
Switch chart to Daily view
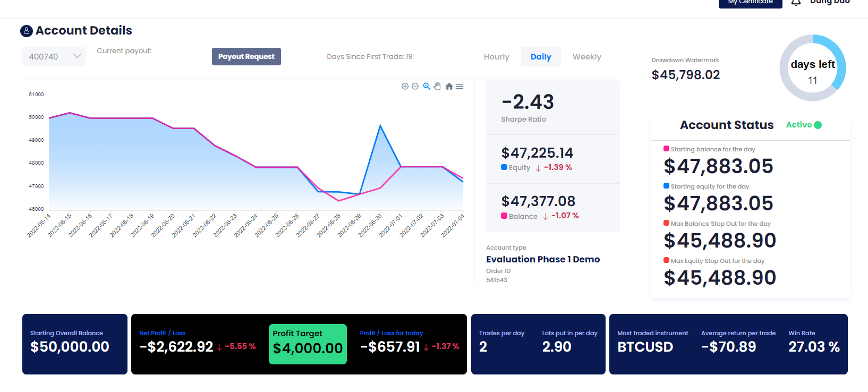pos(541,57)
